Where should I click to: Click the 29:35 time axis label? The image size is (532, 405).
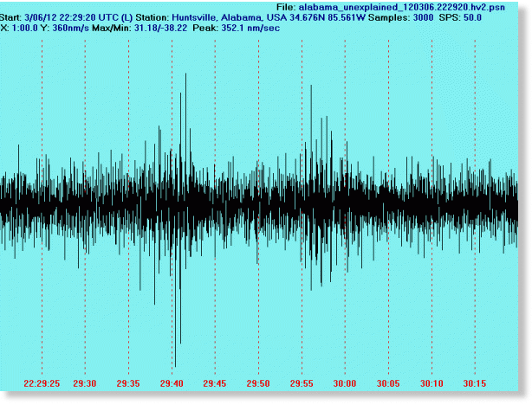128,383
